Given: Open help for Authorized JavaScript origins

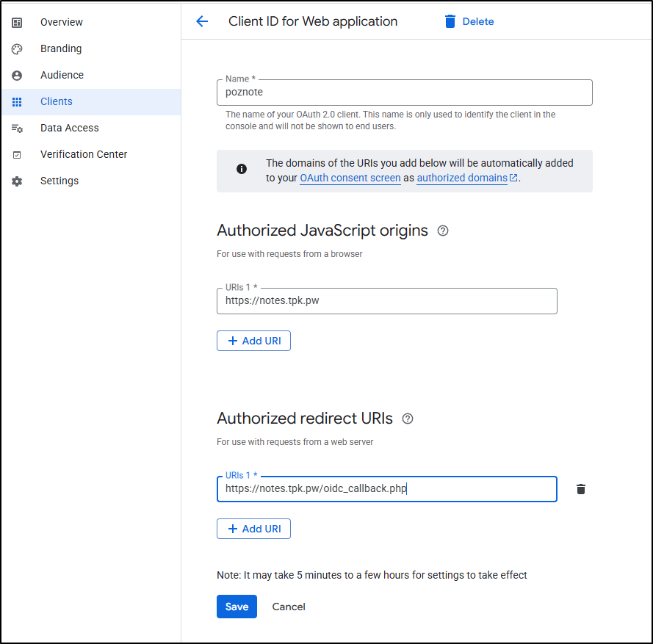Looking at the screenshot, I should click(443, 231).
